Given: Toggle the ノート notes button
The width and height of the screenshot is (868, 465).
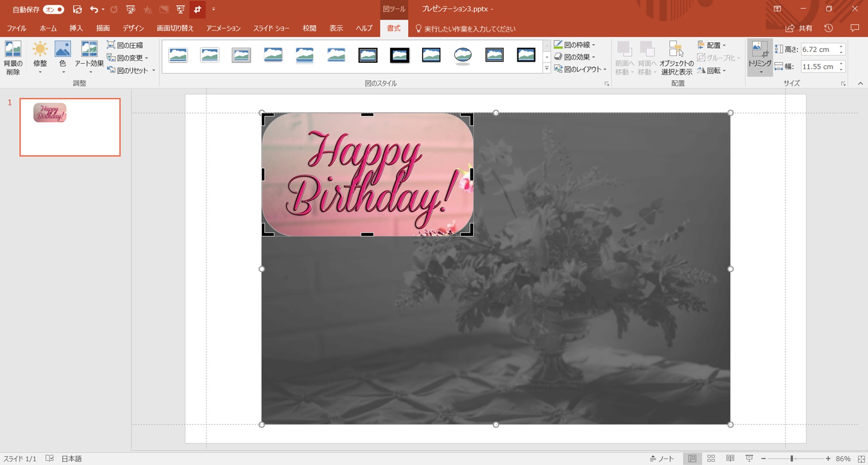Looking at the screenshot, I should [x=662, y=458].
